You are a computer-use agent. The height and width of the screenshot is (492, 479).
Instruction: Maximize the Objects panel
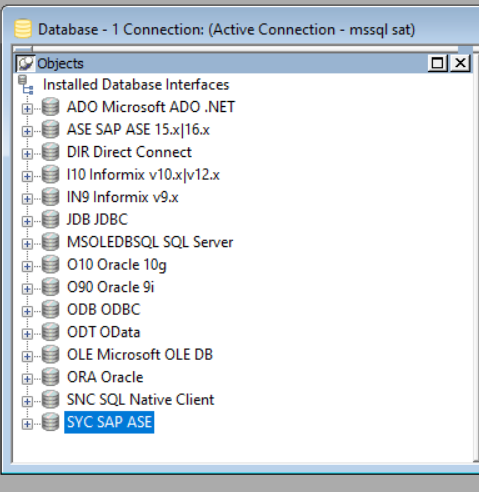coord(437,63)
